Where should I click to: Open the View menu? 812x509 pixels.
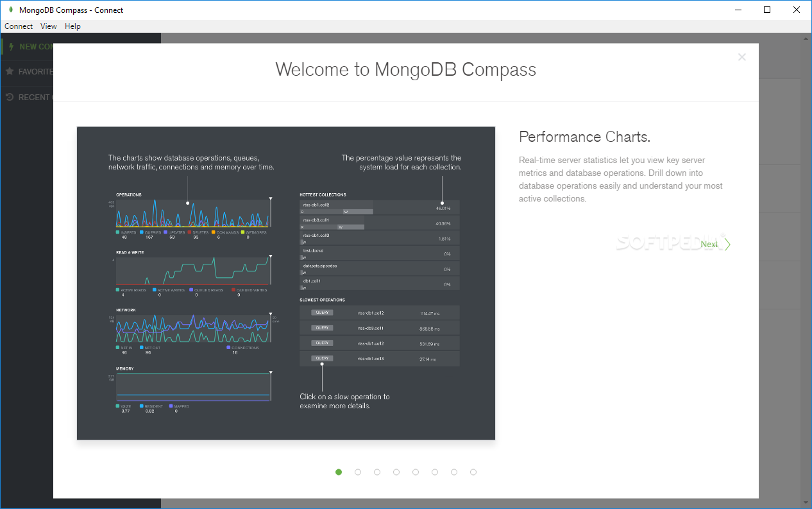(x=49, y=26)
